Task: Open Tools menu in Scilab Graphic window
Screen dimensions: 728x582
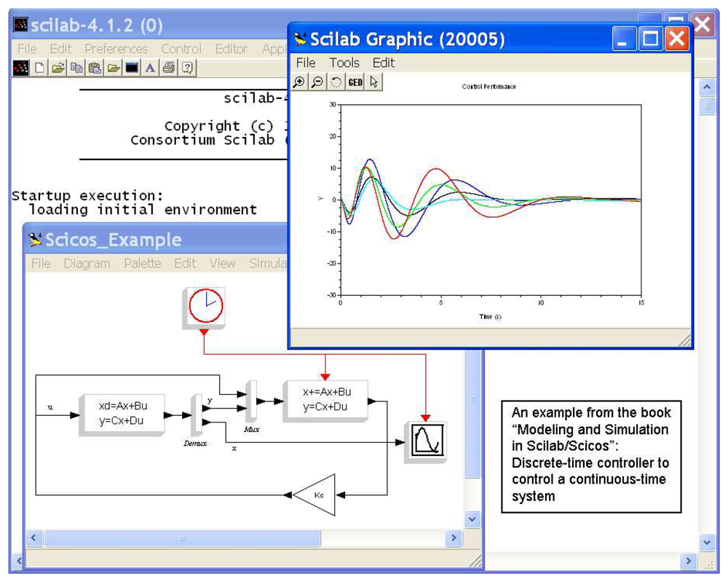Action: 344,63
